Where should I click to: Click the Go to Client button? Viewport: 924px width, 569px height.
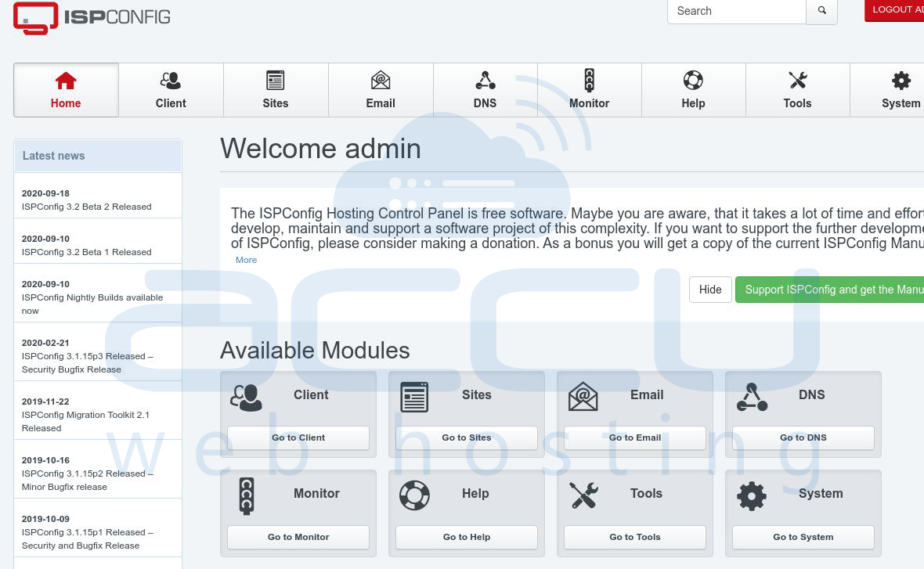point(298,438)
